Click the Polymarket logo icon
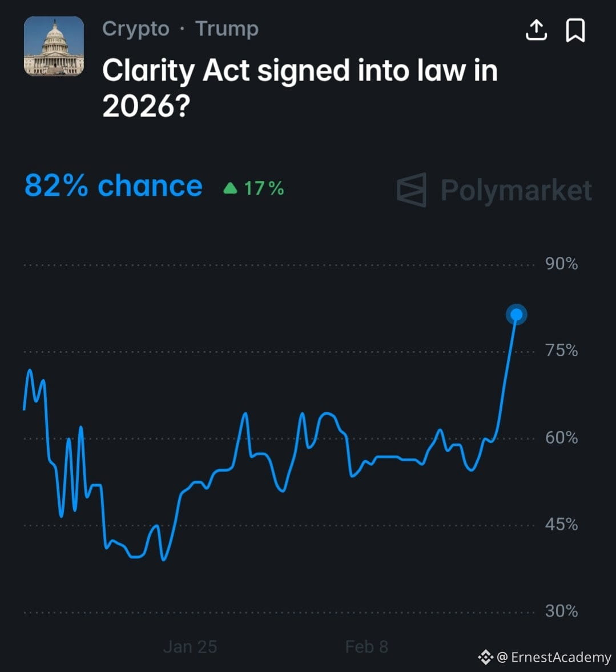This screenshot has width=616, height=672. point(412,190)
